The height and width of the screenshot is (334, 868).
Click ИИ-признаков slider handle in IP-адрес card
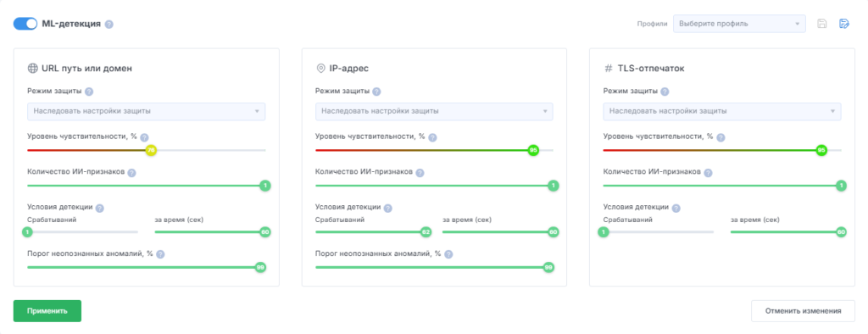(553, 186)
